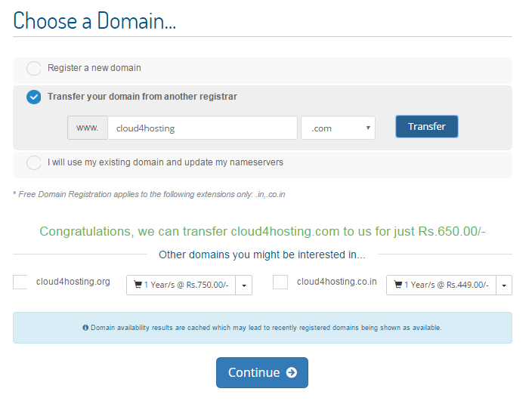Tick the cloud4hosting.org checkbox
This screenshot has height=401, width=532.
(x=20, y=282)
